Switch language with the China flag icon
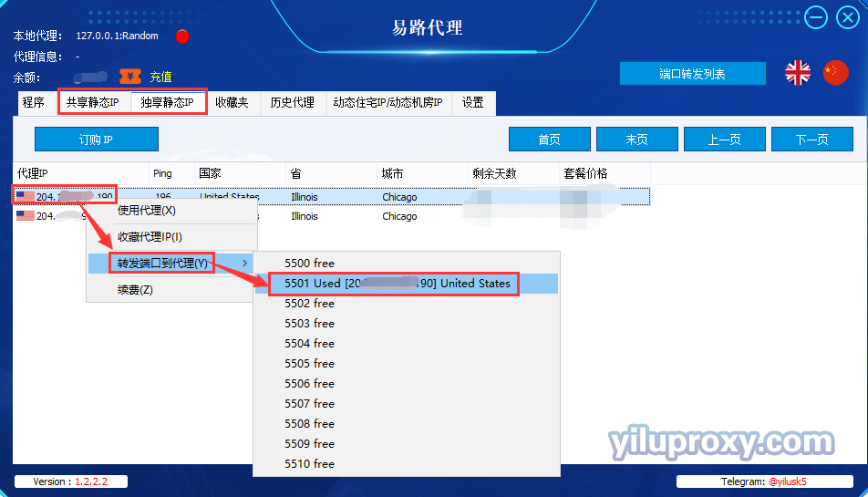Viewport: 868px width, 497px height. coord(835,73)
